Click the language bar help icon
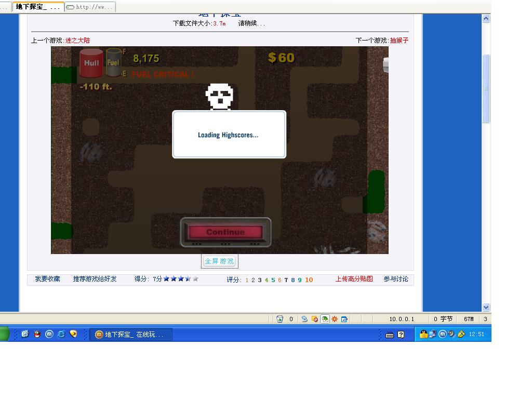 (401, 335)
